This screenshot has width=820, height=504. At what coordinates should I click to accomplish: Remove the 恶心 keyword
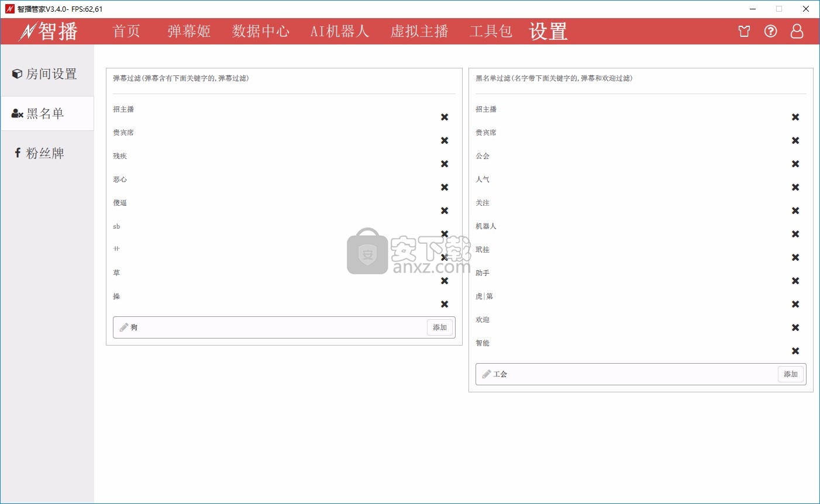[x=445, y=187]
